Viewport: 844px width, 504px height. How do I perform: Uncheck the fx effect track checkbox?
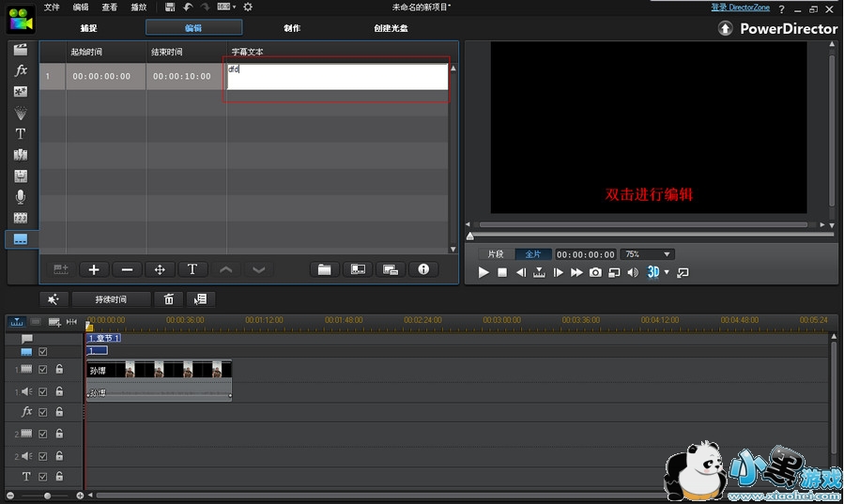(x=43, y=412)
